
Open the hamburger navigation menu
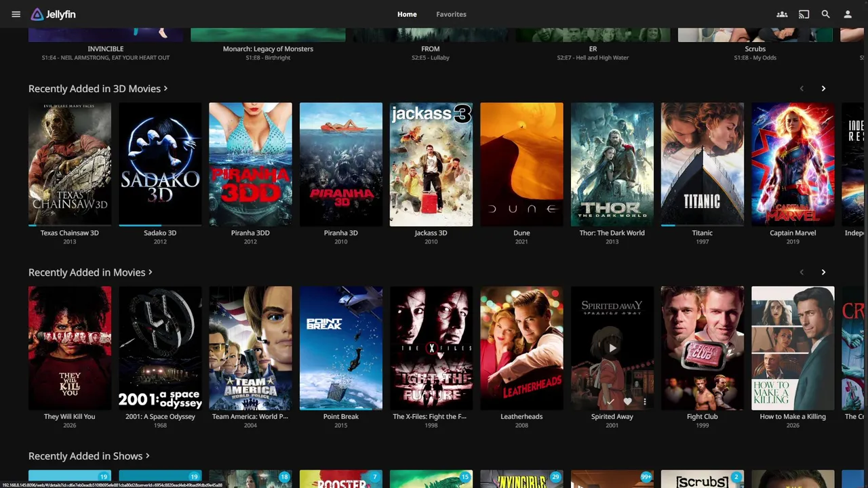(16, 14)
